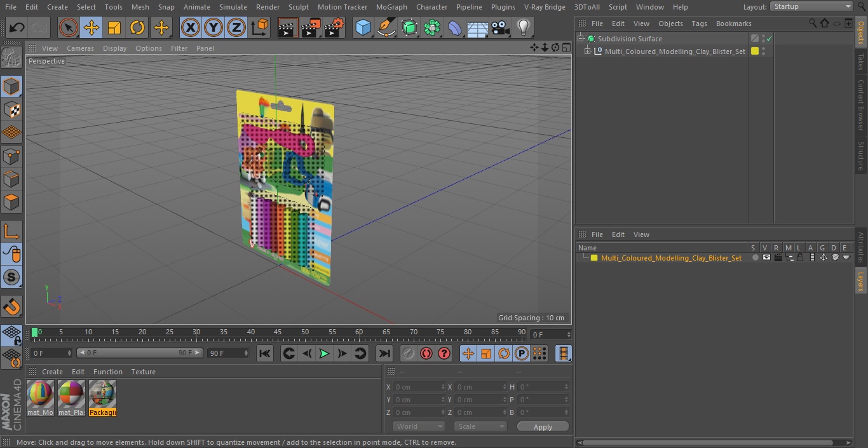Toggle X axis lock

pos(191,27)
